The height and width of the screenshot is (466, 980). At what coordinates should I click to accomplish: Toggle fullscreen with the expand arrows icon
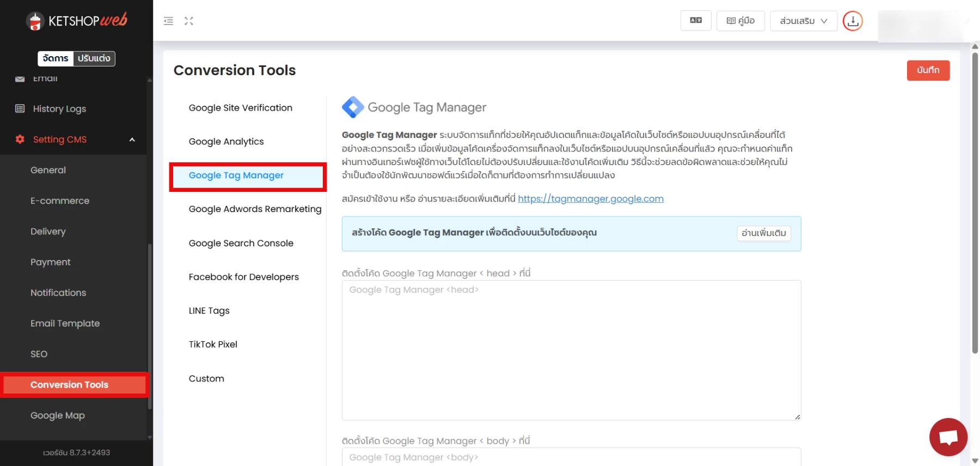tap(189, 21)
